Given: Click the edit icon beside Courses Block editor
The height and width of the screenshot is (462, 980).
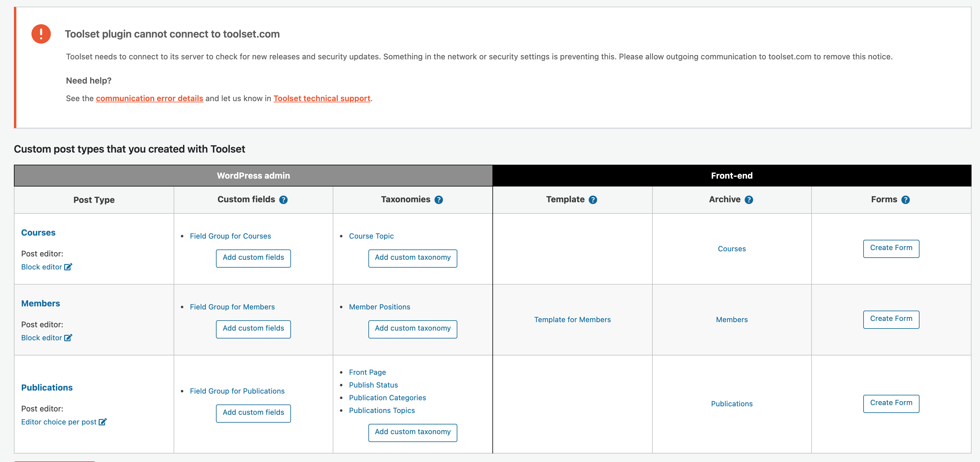Looking at the screenshot, I should pyautogui.click(x=68, y=267).
